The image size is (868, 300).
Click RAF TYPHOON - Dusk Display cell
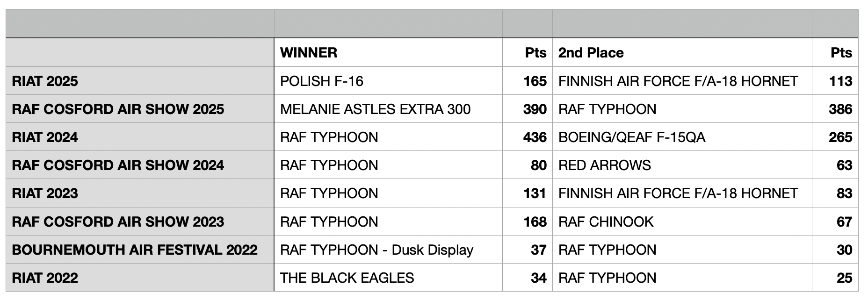pyautogui.click(x=388, y=250)
